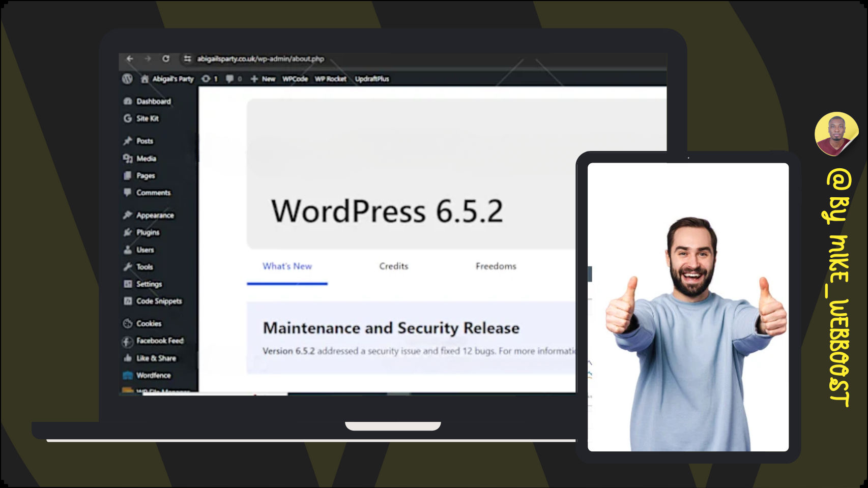Open site info icon beside the URL
This screenshot has width=868, height=488.
click(x=187, y=59)
